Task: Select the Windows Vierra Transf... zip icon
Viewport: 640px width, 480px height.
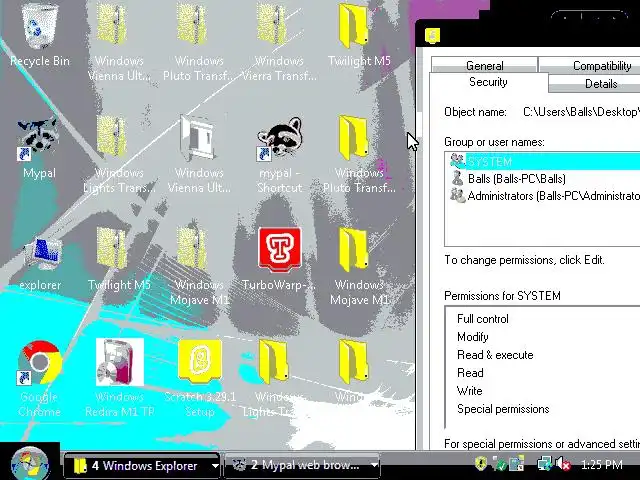Action: point(271,25)
